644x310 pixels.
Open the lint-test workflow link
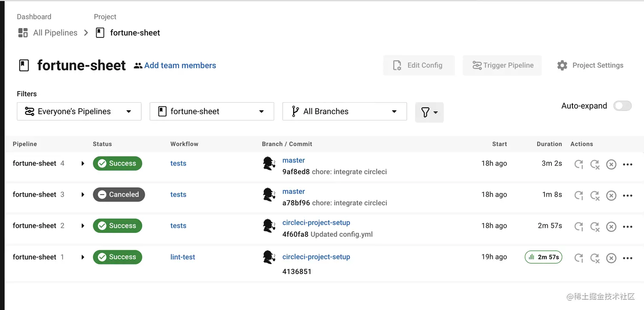pyautogui.click(x=183, y=257)
